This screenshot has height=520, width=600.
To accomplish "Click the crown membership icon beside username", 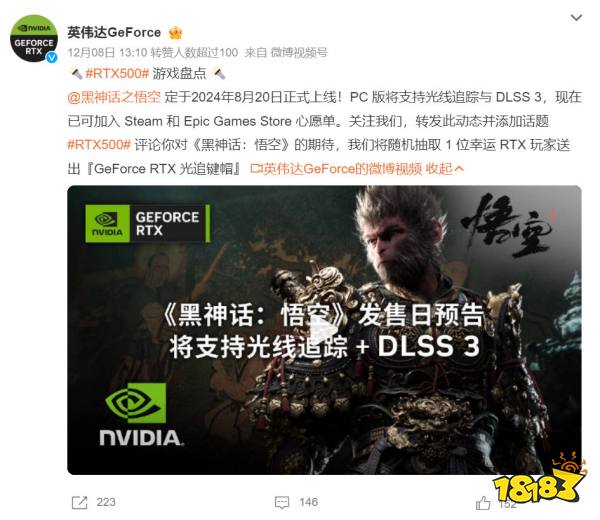I will (x=175, y=33).
